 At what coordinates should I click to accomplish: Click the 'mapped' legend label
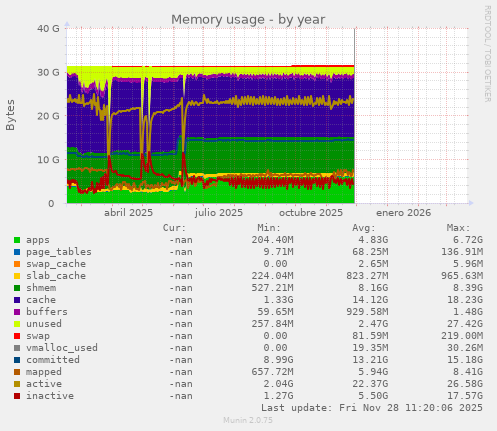pos(44,372)
